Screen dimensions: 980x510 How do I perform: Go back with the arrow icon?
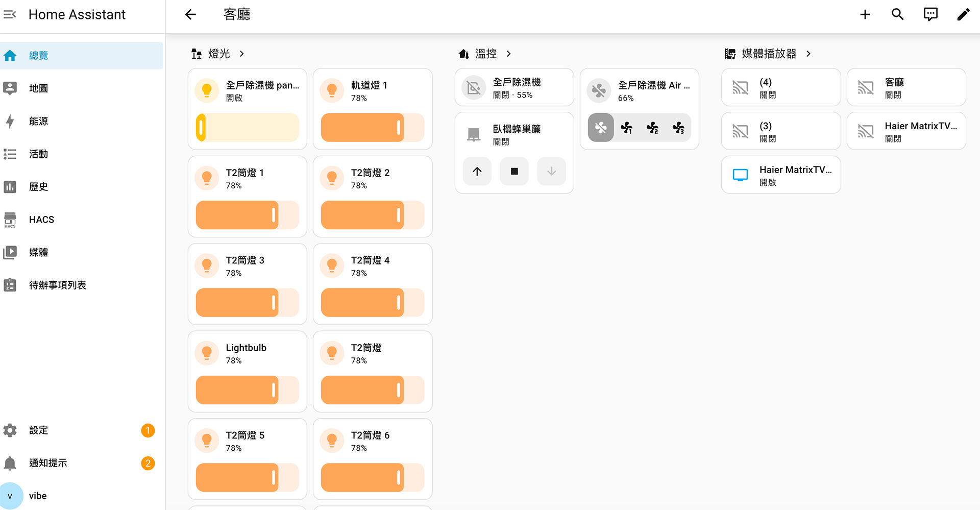[190, 14]
